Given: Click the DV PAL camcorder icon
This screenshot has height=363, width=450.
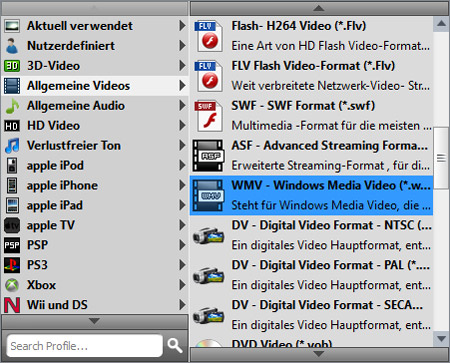Looking at the screenshot, I should [209, 276].
